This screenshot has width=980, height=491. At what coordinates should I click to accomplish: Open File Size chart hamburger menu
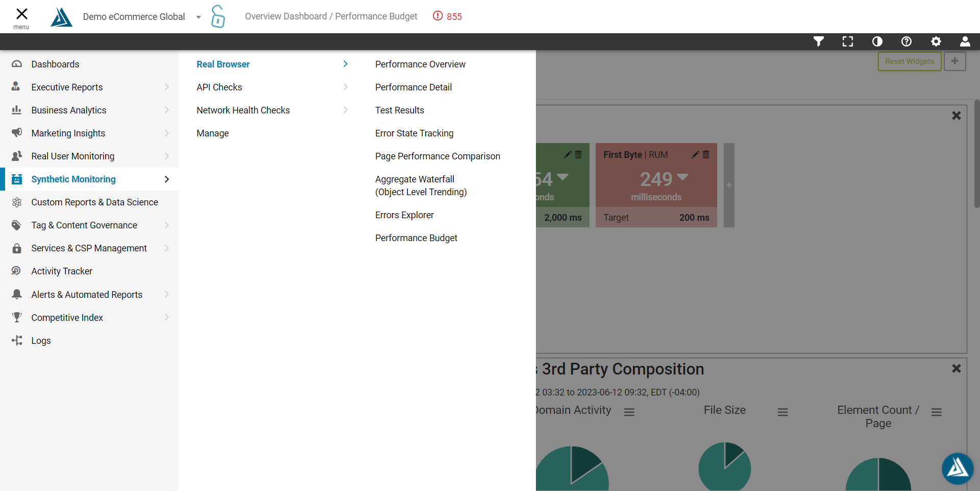pos(783,412)
